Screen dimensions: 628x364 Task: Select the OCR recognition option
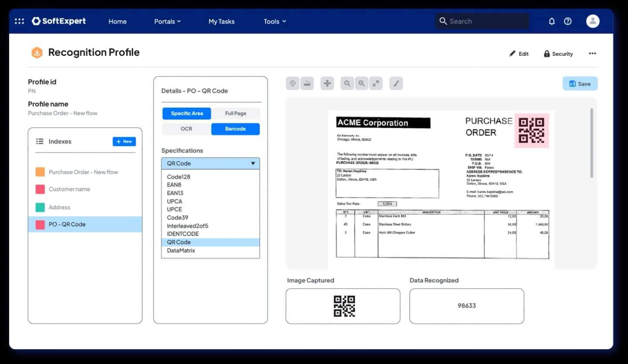pos(187,129)
